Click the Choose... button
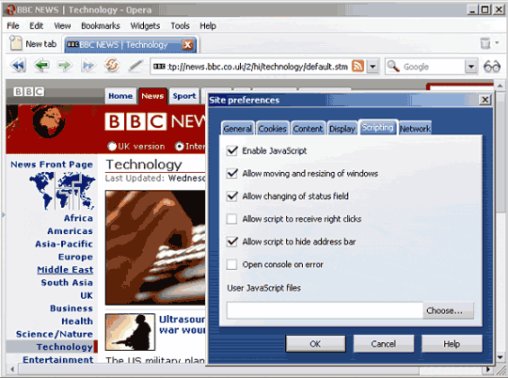 448,311
